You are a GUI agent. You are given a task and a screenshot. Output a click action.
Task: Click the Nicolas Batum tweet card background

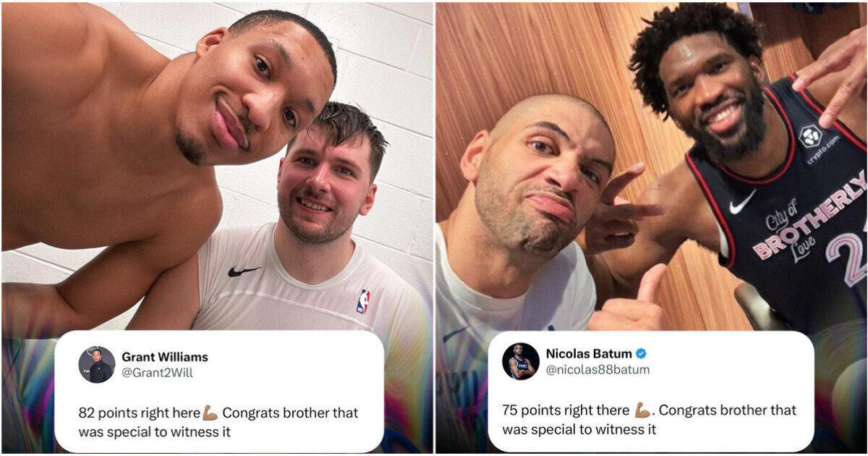(x=650, y=392)
